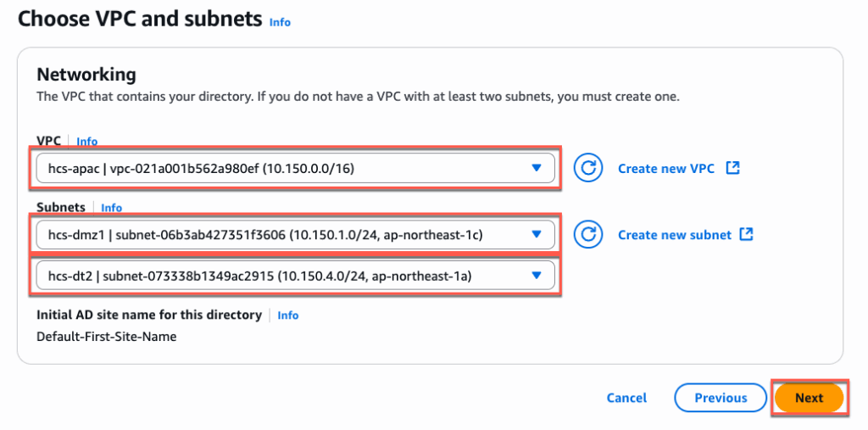Open Info for Initial AD site name
This screenshot has width=868, height=430.
288,316
